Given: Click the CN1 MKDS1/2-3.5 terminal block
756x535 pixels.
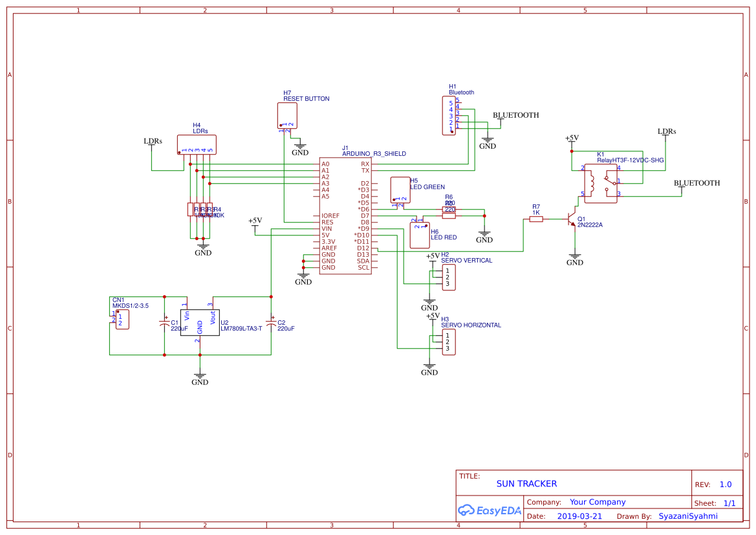Looking at the screenshot, I should click(121, 319).
